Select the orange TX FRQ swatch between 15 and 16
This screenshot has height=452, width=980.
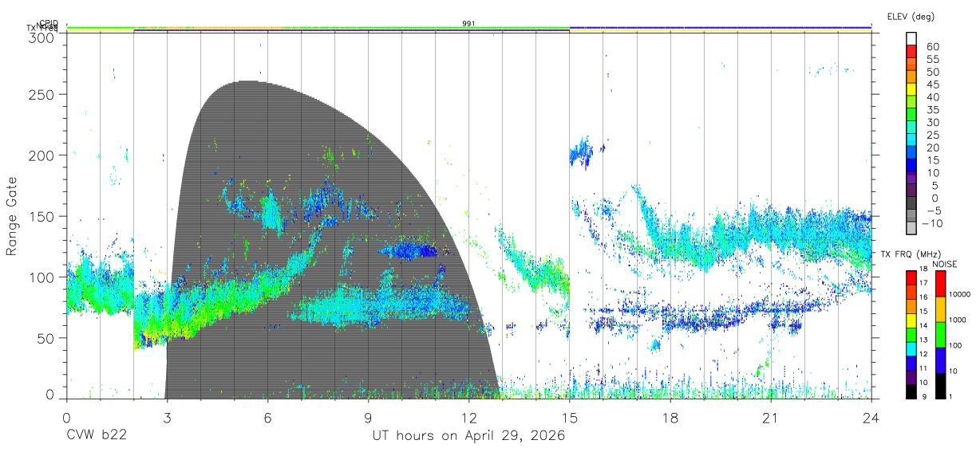911,306
